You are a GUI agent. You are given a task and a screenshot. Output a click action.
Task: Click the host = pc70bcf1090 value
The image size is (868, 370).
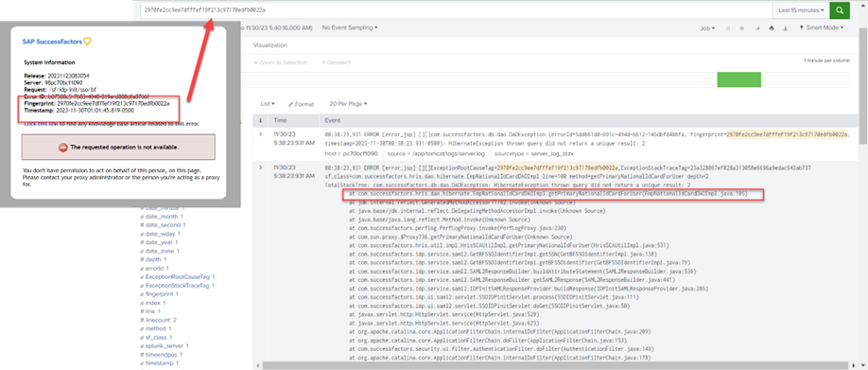[x=352, y=153]
